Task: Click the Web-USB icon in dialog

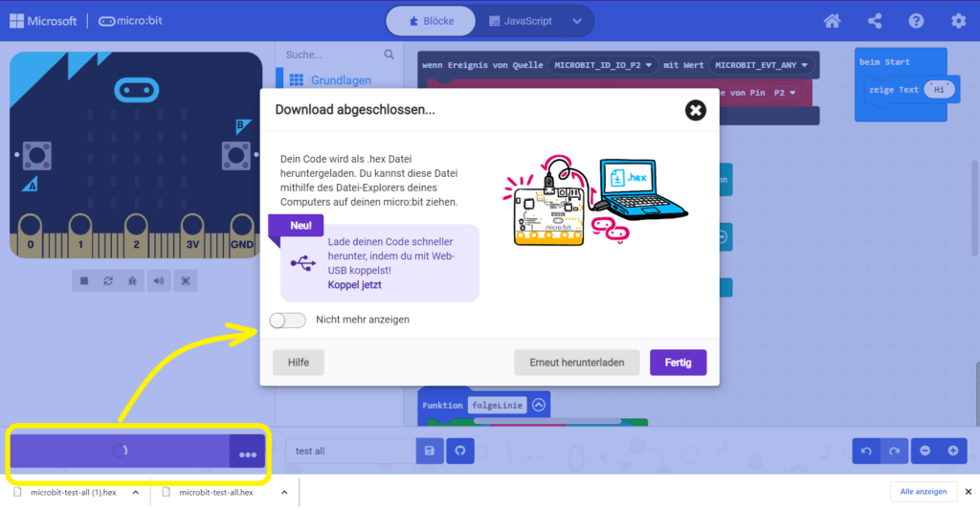Action: [x=303, y=263]
